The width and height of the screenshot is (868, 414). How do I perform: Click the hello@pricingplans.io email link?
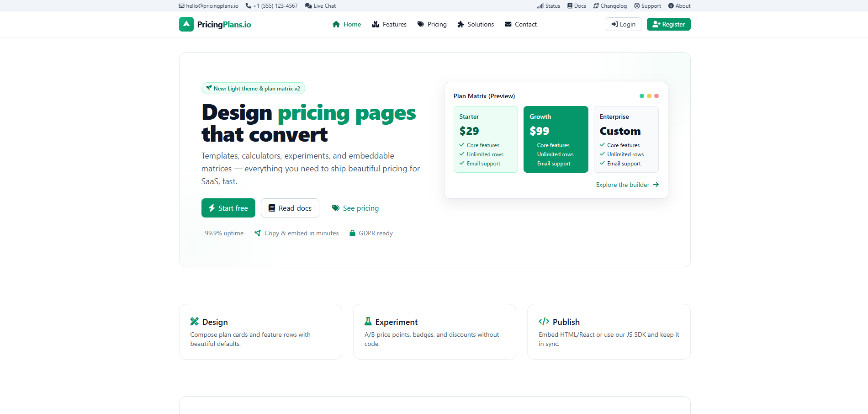pyautogui.click(x=209, y=6)
